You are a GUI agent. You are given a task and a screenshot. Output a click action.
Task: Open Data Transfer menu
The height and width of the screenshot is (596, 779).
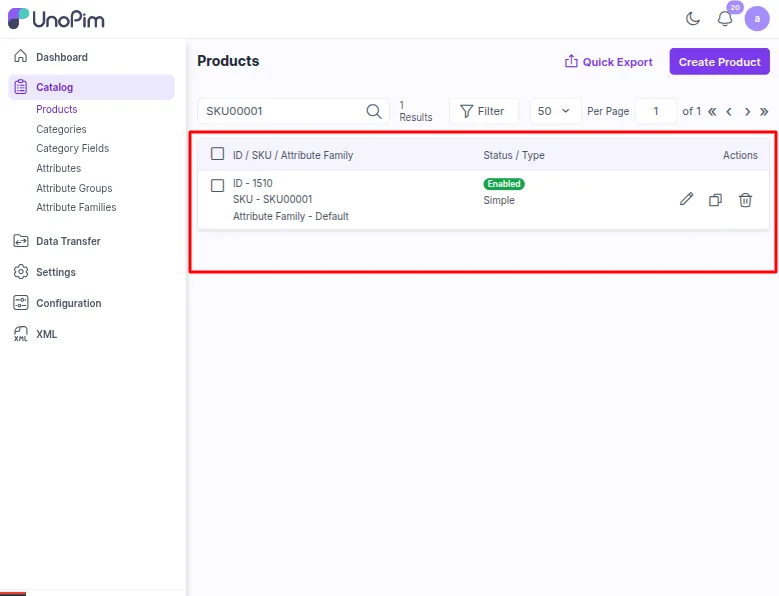point(68,241)
